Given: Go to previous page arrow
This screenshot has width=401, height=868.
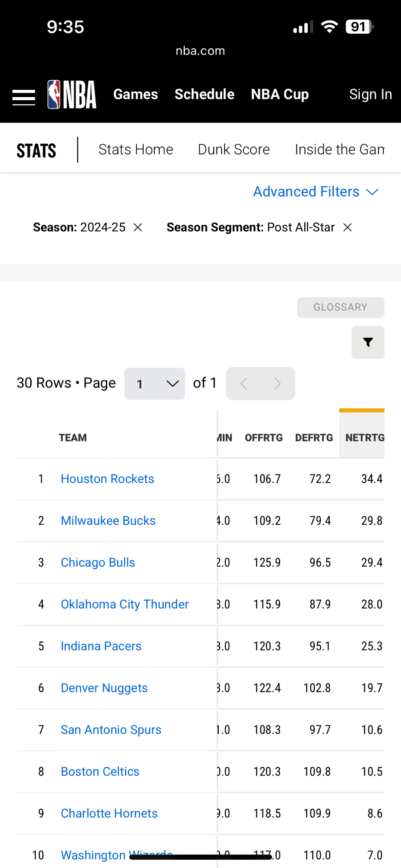Looking at the screenshot, I should [x=244, y=384].
